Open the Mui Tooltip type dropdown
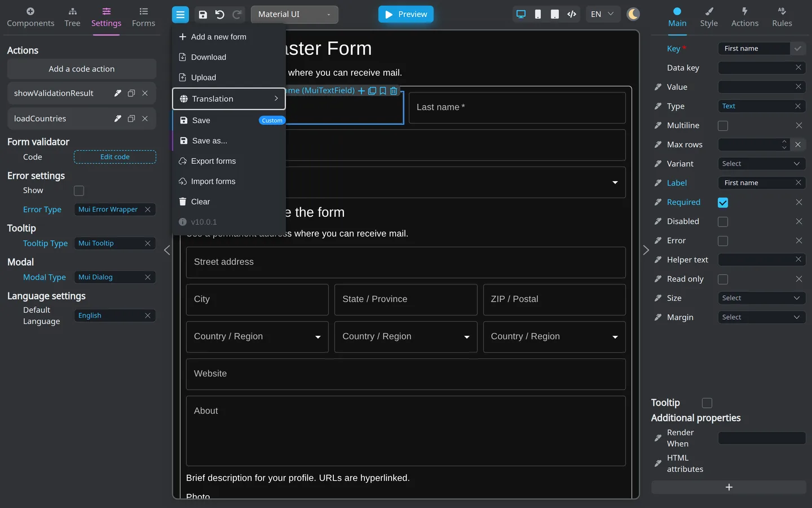This screenshot has width=812, height=508. pyautogui.click(x=115, y=243)
